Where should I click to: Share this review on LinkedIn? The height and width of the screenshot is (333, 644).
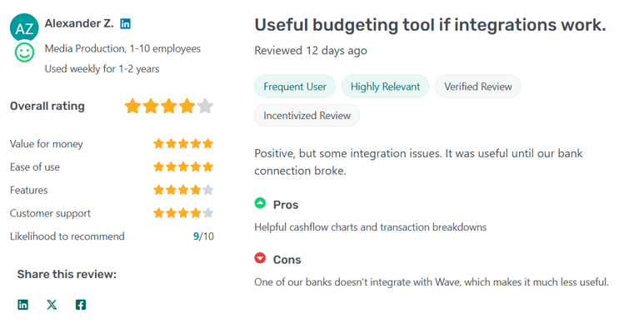23,305
